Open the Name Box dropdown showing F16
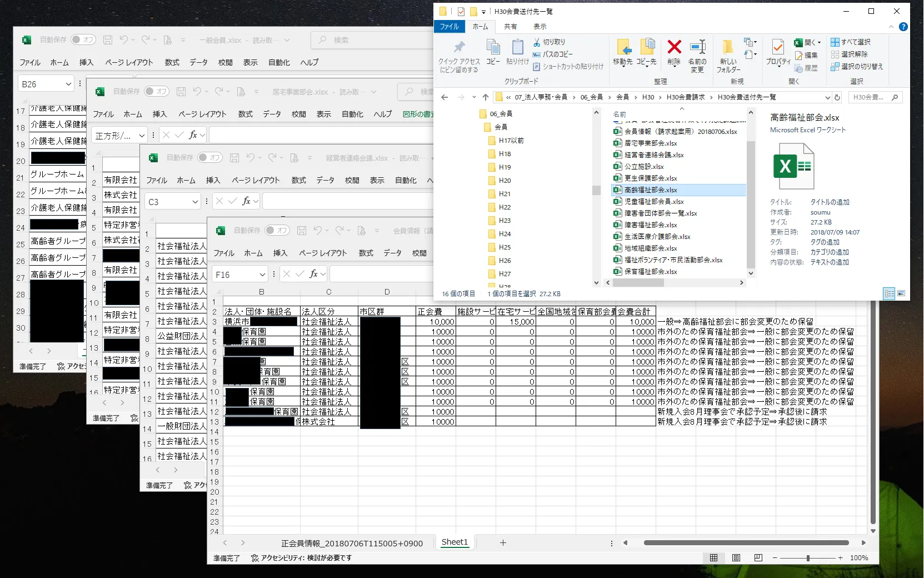The image size is (924, 578). 262,275
